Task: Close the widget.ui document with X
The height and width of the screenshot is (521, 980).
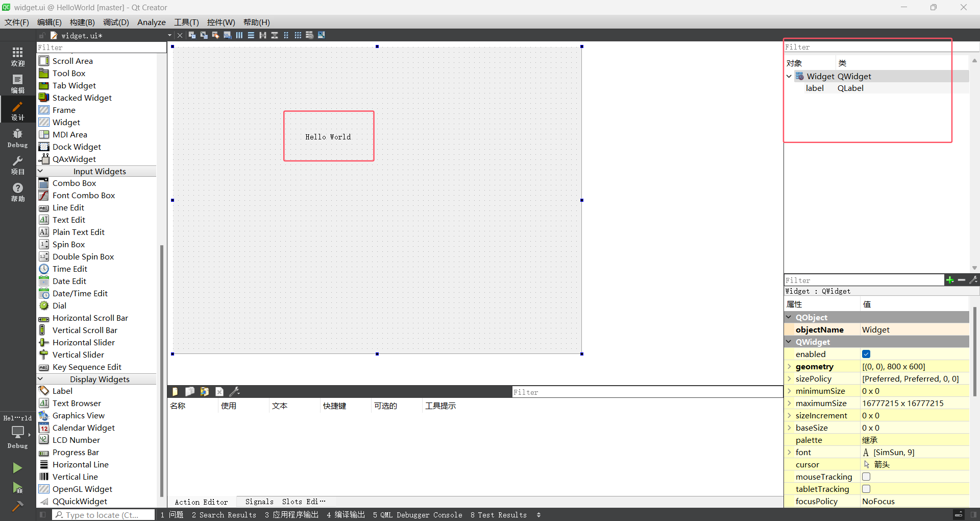Action: click(x=180, y=35)
